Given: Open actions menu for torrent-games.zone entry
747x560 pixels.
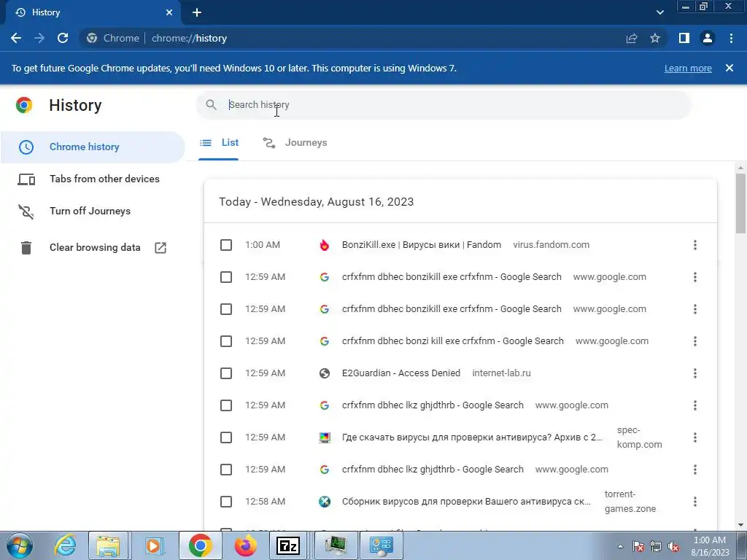Looking at the screenshot, I should point(695,502).
